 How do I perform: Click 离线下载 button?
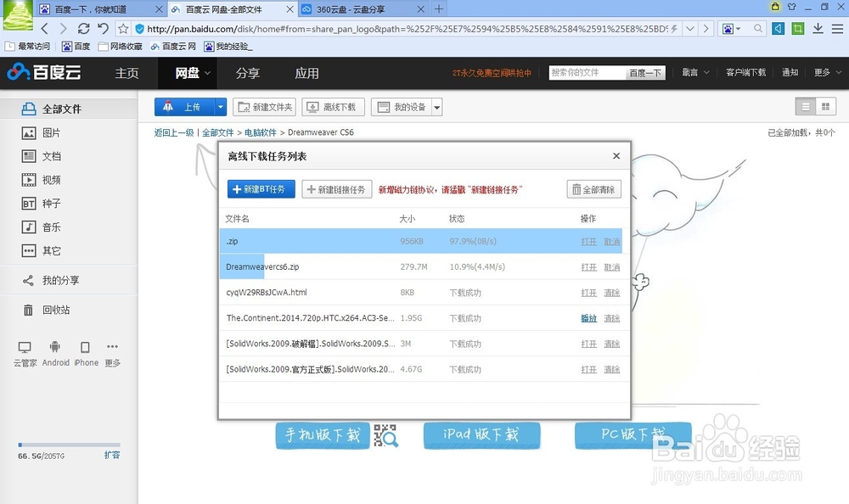pos(333,107)
